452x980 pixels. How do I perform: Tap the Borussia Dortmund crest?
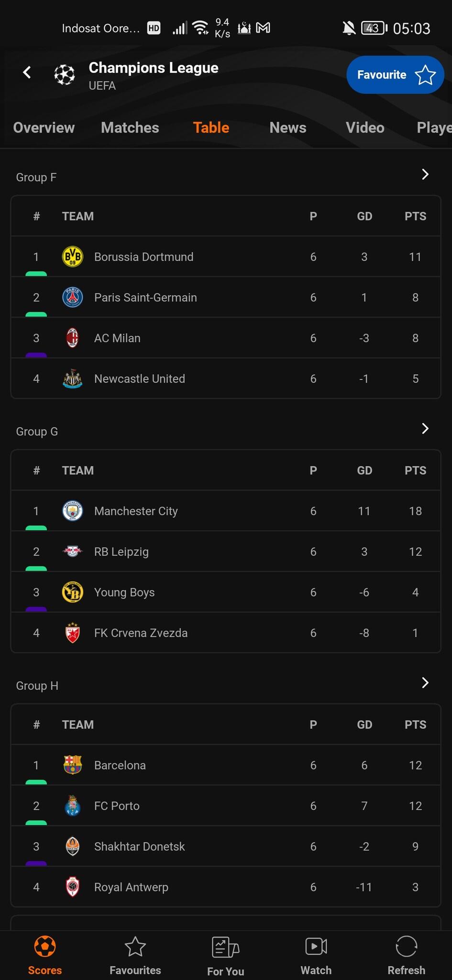pos(73,256)
